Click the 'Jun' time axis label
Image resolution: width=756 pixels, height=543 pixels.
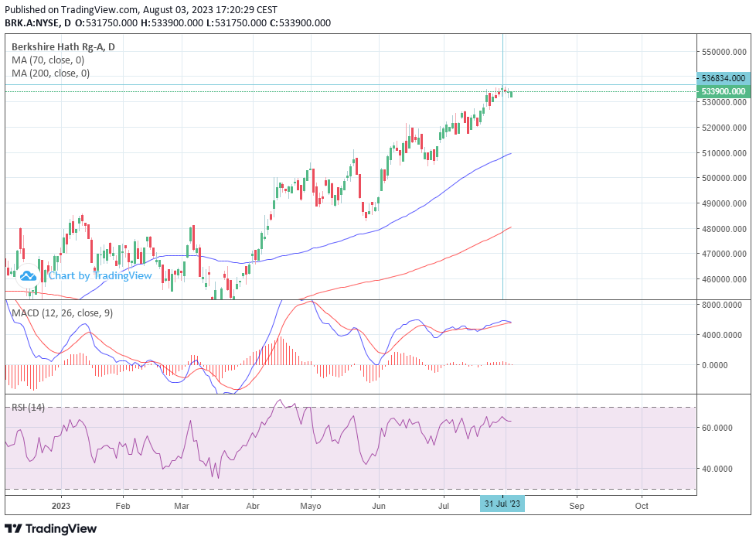click(x=379, y=506)
